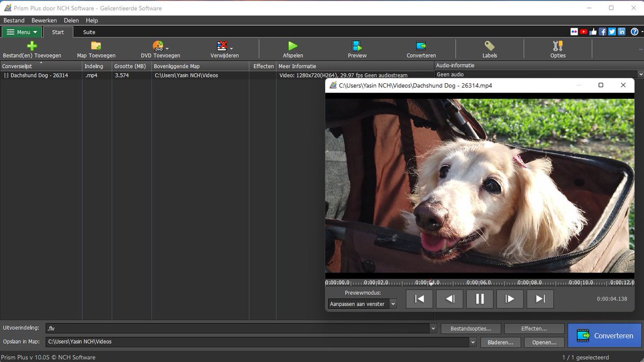Open Opties tools icon
The height and width of the screenshot is (362, 644).
click(x=558, y=46)
